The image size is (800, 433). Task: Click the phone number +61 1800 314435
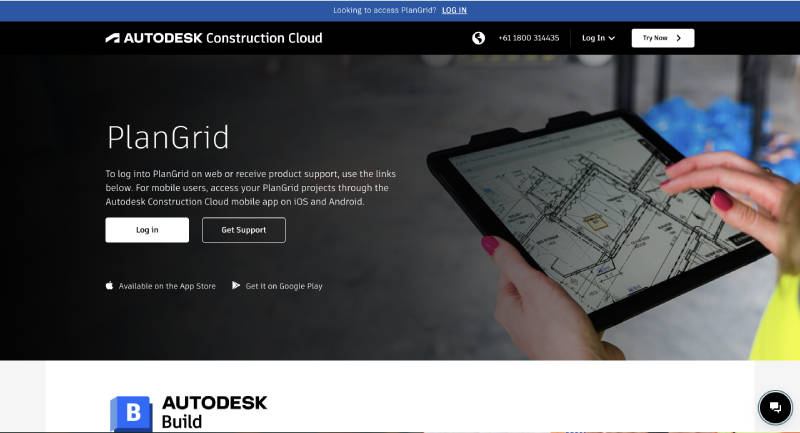526,38
